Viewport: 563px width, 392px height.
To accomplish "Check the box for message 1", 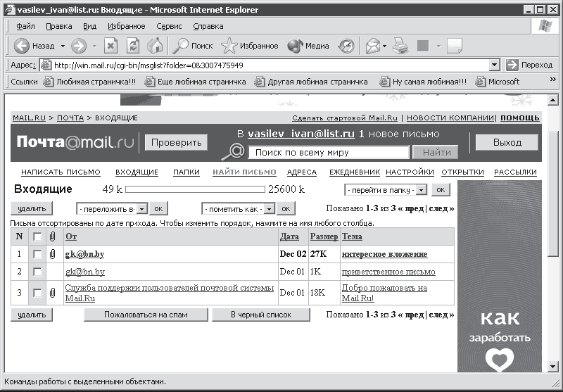I will click(38, 254).
